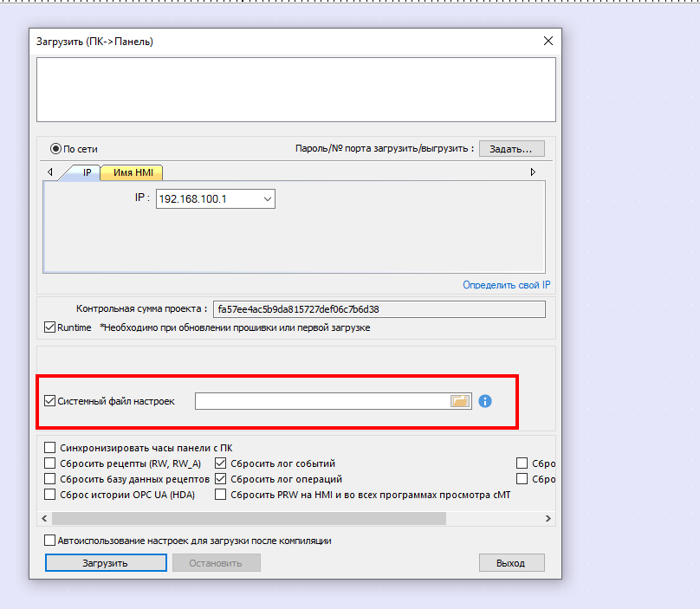The image size is (700, 609).
Task: Click the Определить свой IP link
Action: (506, 285)
